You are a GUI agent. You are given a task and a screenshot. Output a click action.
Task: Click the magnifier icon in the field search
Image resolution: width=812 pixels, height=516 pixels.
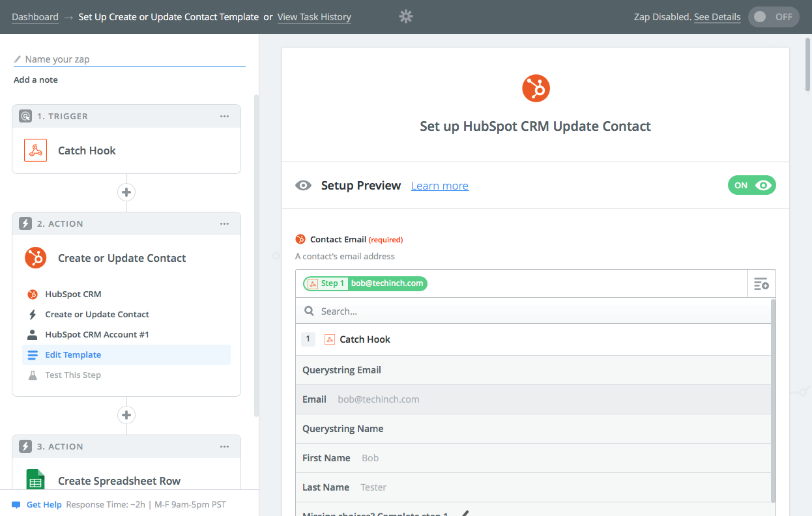coord(310,311)
